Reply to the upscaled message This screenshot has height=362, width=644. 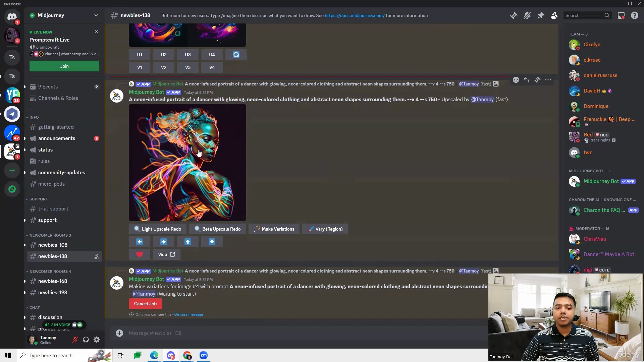point(527,80)
